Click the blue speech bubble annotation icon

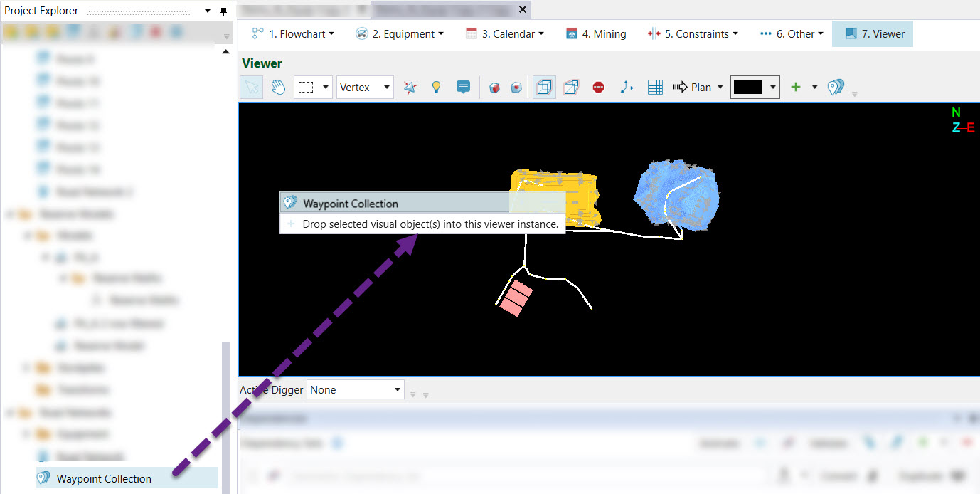click(x=463, y=87)
